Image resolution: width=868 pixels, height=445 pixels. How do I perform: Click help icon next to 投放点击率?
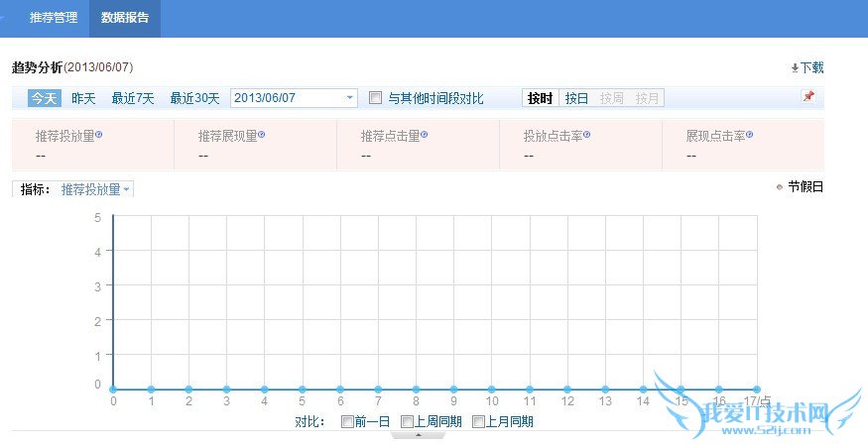point(587,135)
